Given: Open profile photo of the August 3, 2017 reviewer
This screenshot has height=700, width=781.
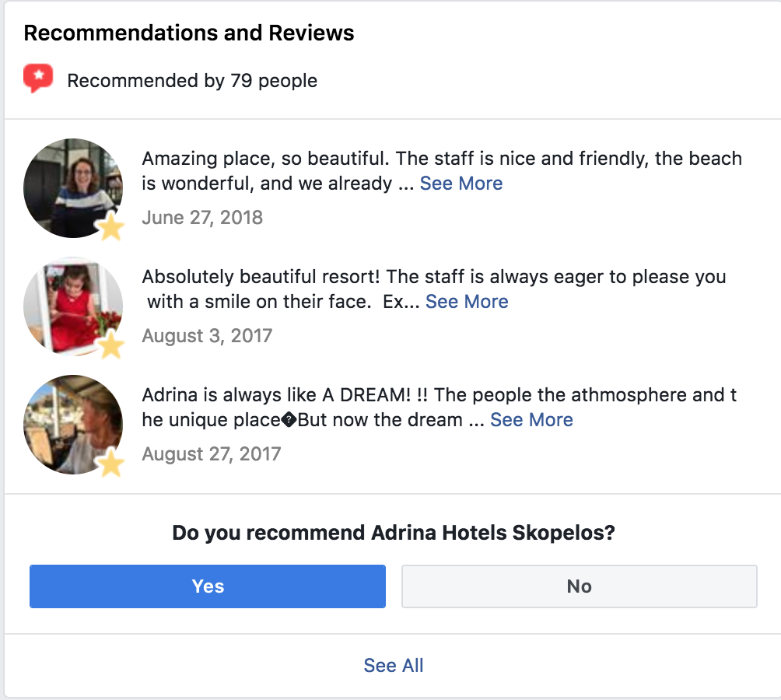Looking at the screenshot, I should click(70, 305).
